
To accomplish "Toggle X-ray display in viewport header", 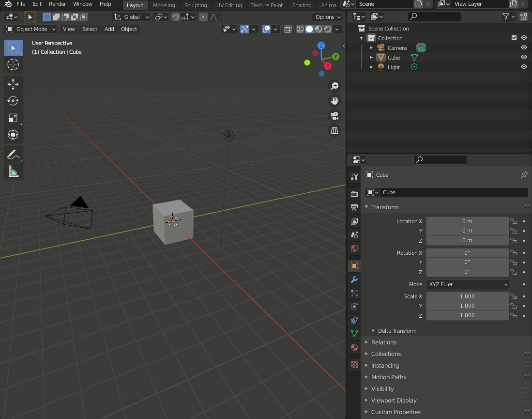I will (288, 29).
